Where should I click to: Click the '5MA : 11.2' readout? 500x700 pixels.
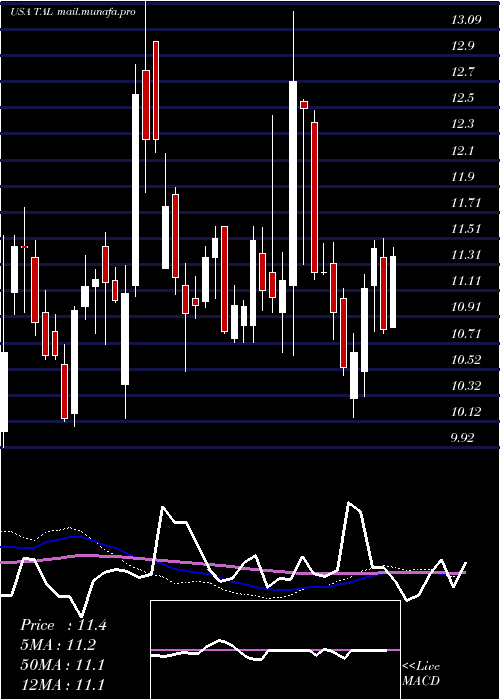(58, 645)
